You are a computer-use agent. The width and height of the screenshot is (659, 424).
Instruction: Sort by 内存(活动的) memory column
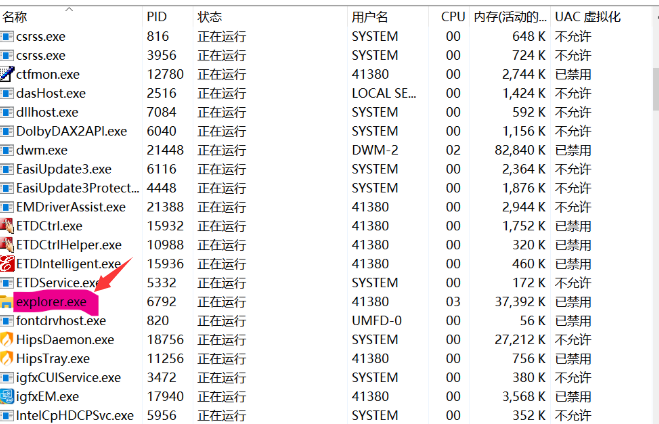(x=510, y=17)
